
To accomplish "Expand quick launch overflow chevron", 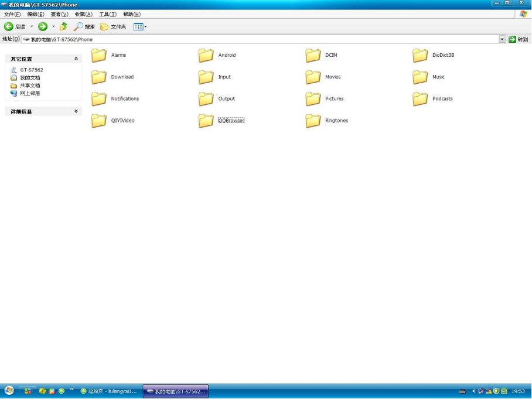I will pyautogui.click(x=71, y=389).
